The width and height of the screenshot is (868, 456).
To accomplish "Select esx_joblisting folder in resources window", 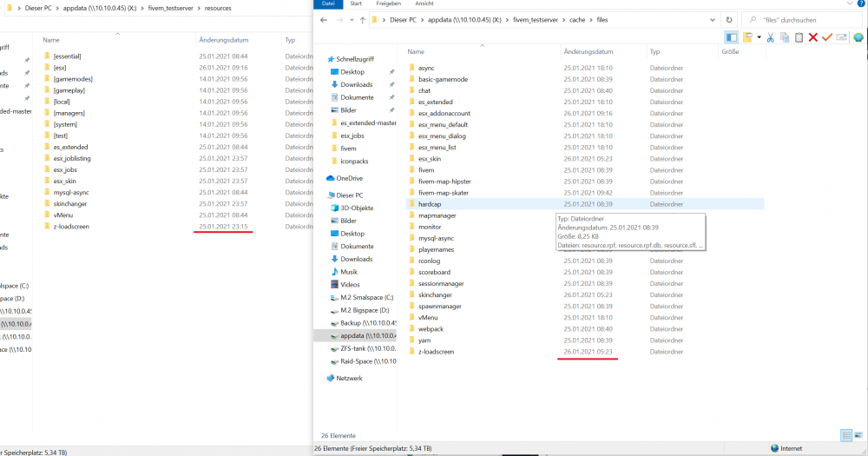I will [72, 158].
